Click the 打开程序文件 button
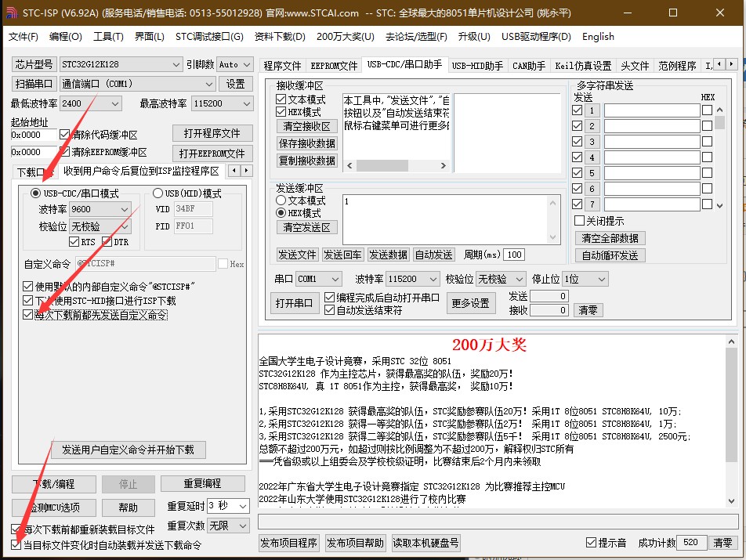Screen dimensions: 746x560 [x=212, y=134]
